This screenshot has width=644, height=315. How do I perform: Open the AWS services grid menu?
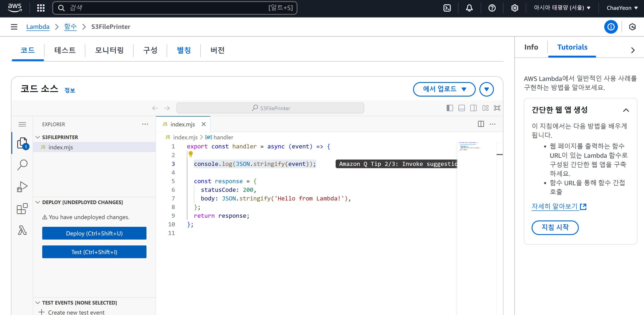[x=41, y=8]
